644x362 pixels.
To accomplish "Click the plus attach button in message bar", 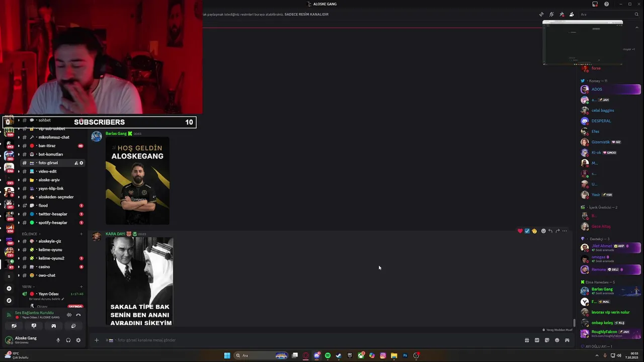I will tap(97, 340).
